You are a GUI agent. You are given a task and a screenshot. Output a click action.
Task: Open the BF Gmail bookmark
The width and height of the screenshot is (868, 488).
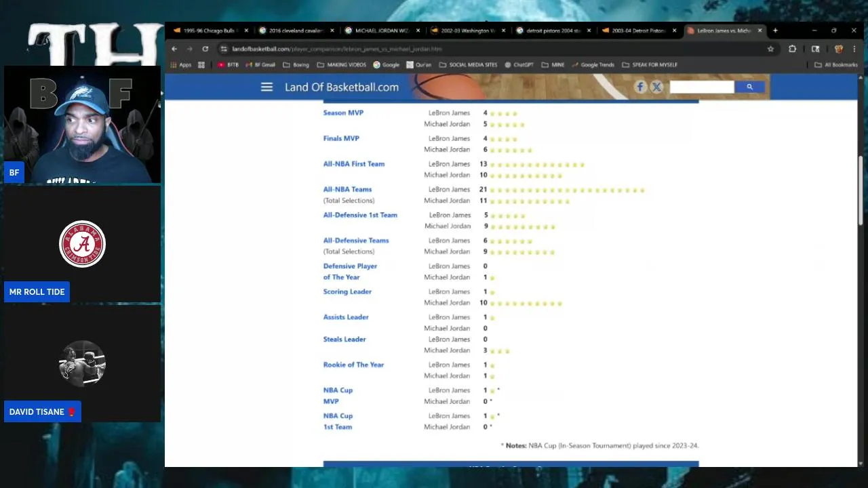pos(260,65)
